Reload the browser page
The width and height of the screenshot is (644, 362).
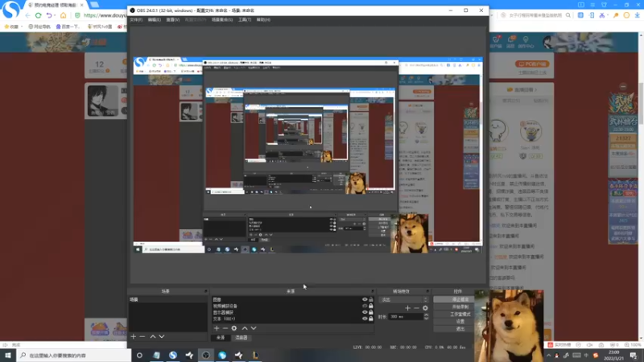coord(38,15)
